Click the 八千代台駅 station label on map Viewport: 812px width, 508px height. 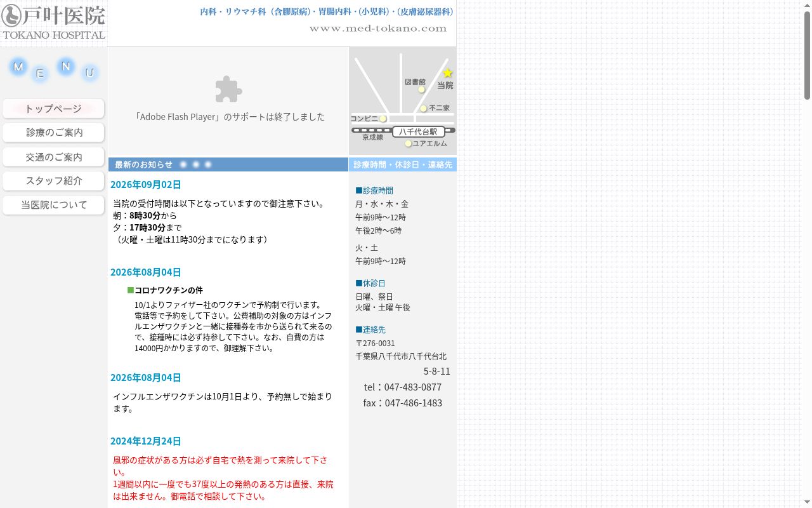418,132
